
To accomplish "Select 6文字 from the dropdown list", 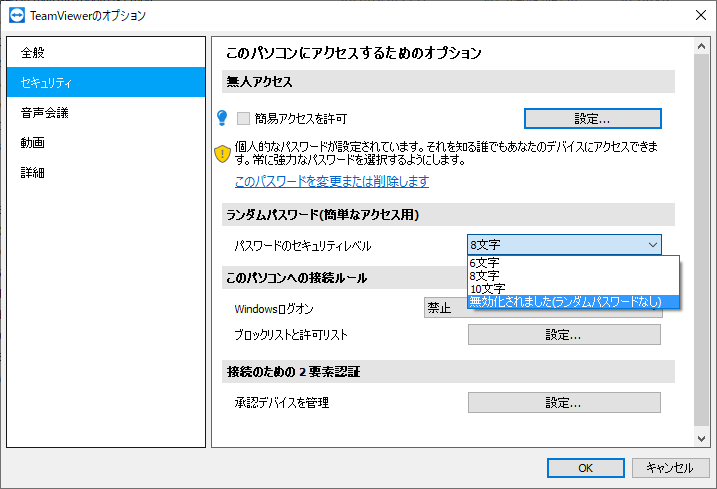I will pyautogui.click(x=573, y=263).
